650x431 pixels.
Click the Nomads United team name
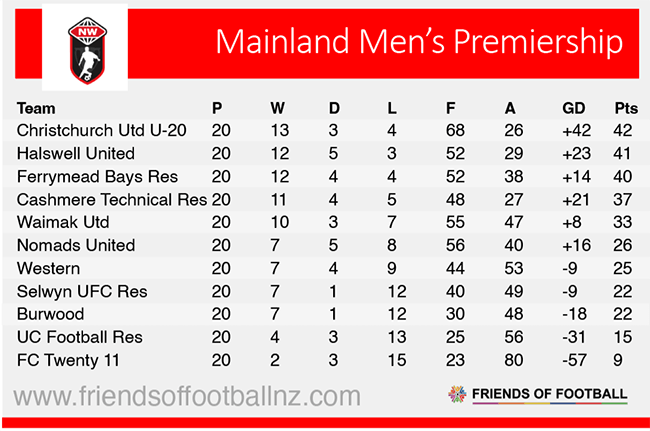[76, 245]
